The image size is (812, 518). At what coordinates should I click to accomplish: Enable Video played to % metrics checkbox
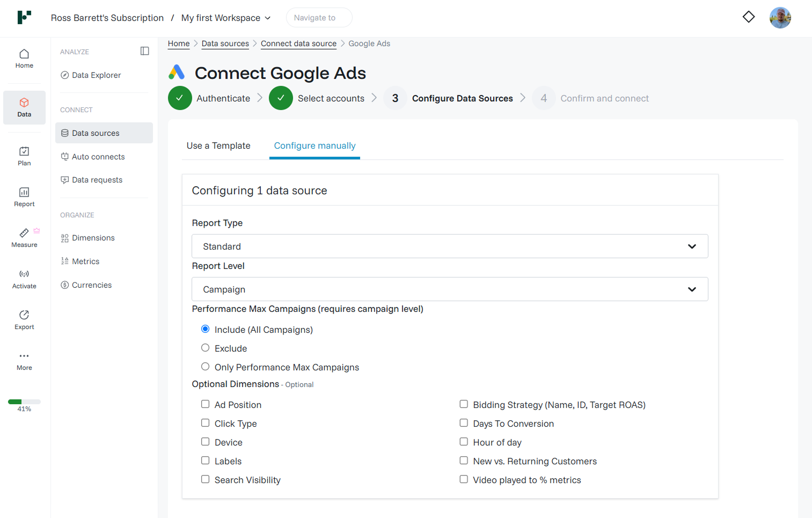point(464,479)
